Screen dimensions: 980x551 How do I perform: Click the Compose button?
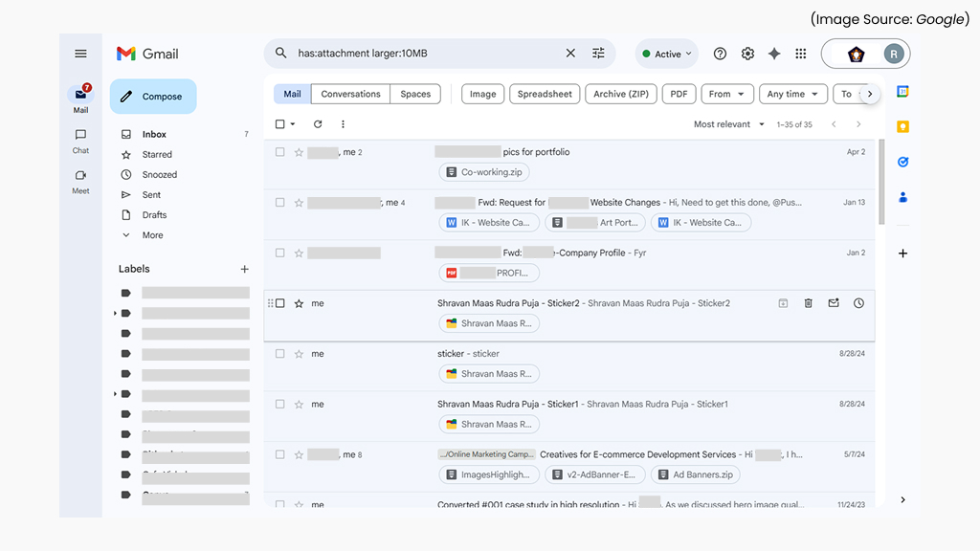point(153,96)
